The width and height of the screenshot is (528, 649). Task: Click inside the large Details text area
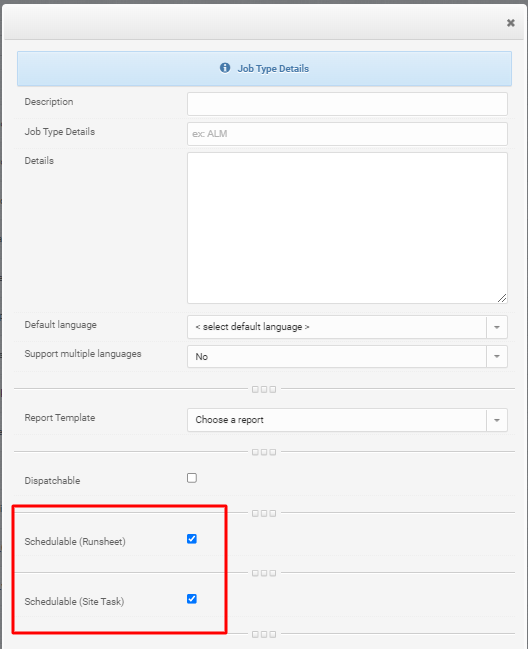[x=347, y=228]
